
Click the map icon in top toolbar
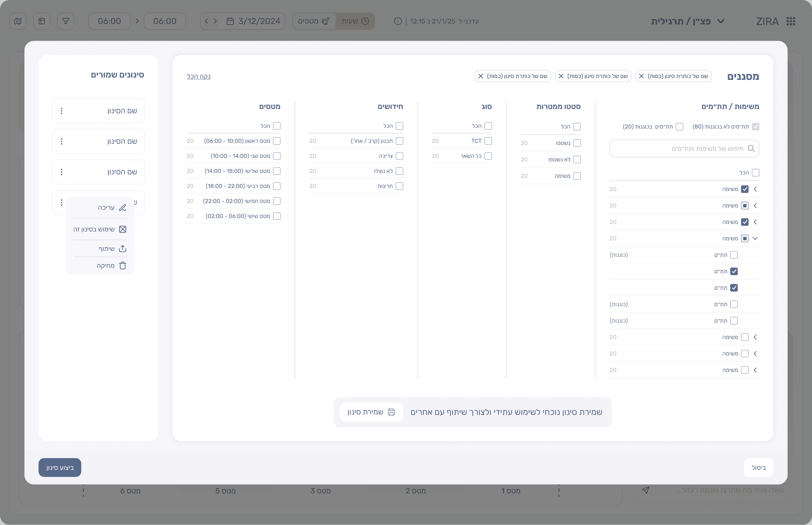point(18,21)
